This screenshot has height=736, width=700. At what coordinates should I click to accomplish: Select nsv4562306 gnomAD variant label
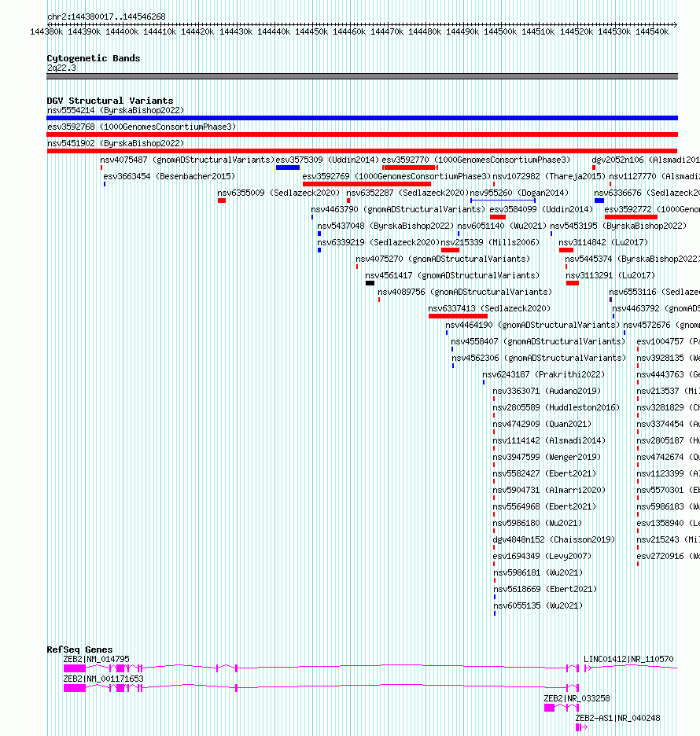539,358
